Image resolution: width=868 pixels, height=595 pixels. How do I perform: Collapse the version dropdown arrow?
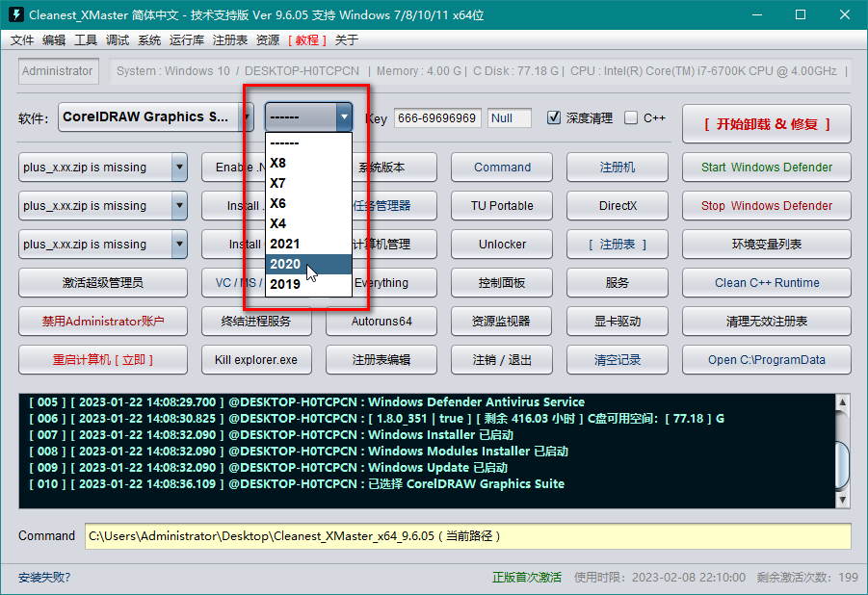[x=344, y=116]
